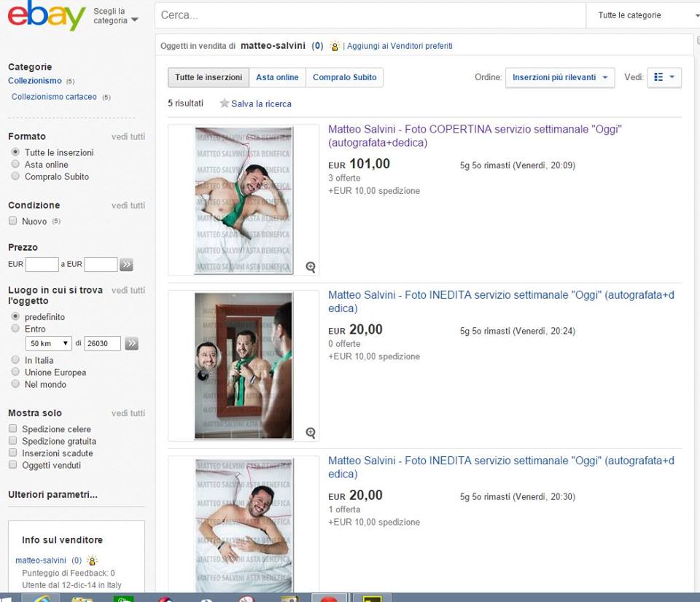This screenshot has width=700, height=602.
Task: Click the eBay logo
Action: click(x=46, y=16)
